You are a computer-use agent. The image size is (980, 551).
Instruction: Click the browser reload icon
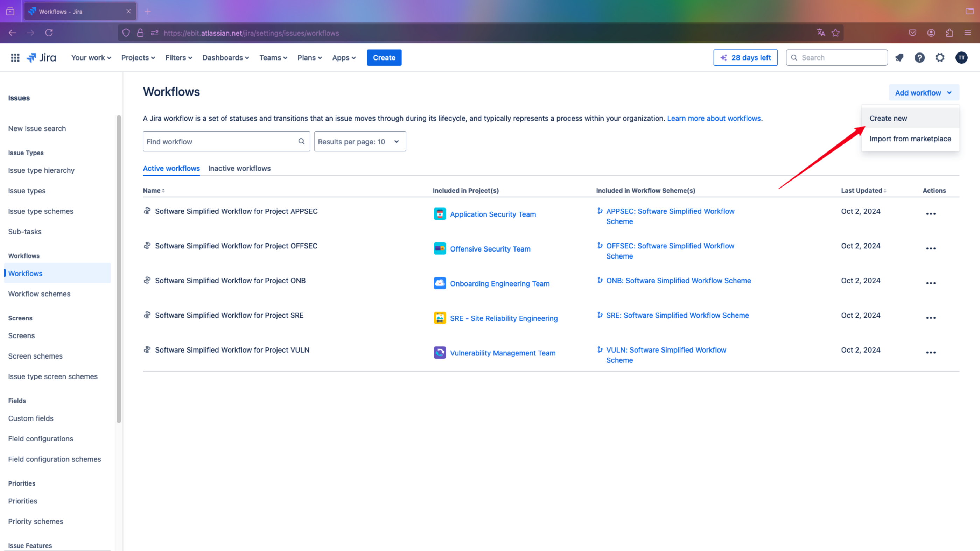click(x=49, y=33)
